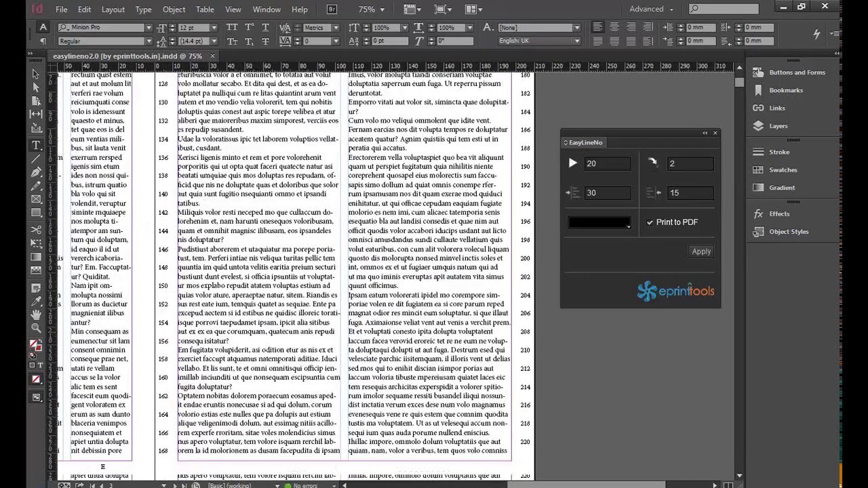Click the Superscript icon
The height and width of the screenshot is (488, 868).
coord(249,28)
